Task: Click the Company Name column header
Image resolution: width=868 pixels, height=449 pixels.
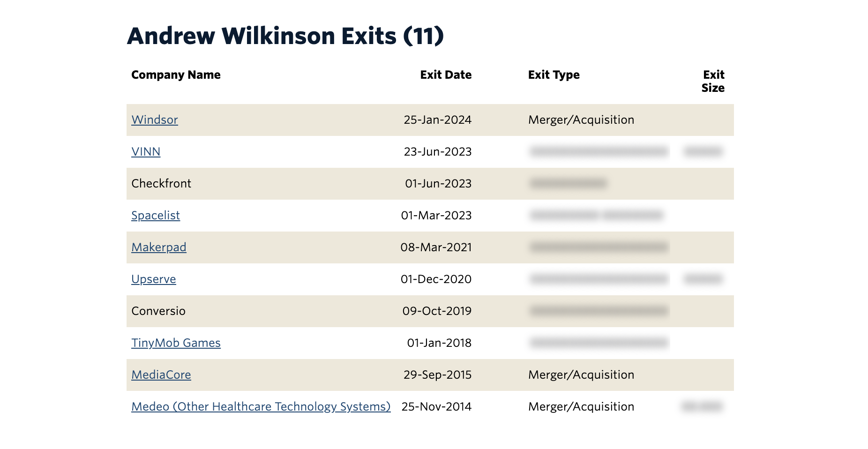Action: click(176, 75)
